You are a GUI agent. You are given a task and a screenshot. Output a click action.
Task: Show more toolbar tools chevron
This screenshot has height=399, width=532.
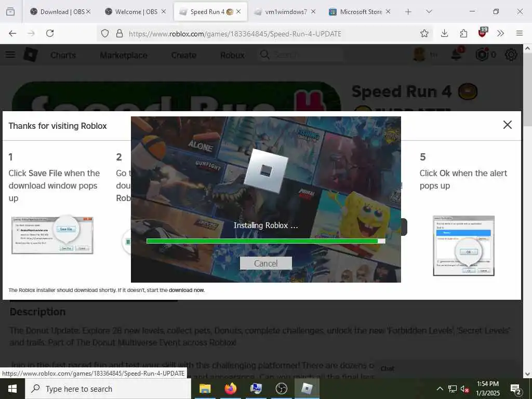[500, 33]
